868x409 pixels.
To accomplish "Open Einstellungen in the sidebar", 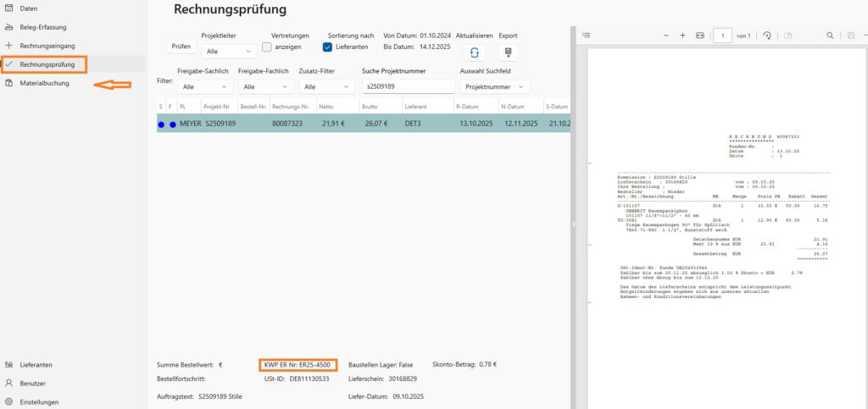I will click(39, 401).
